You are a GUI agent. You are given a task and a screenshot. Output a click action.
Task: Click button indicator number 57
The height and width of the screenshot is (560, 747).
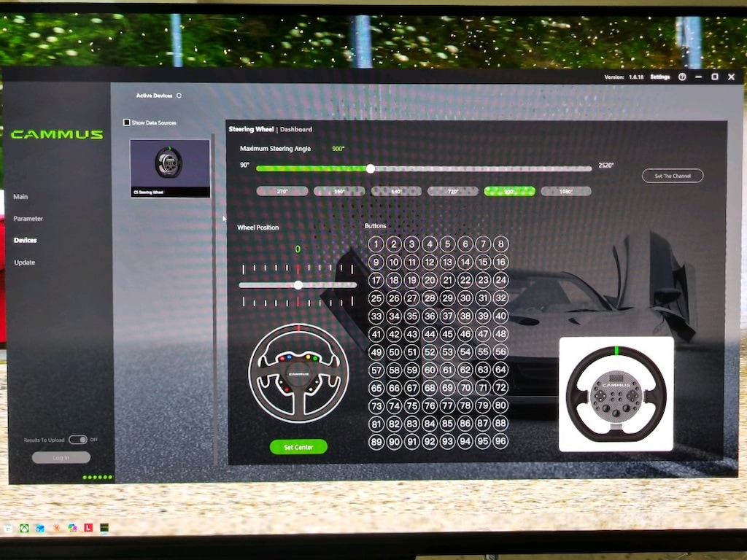coord(376,370)
